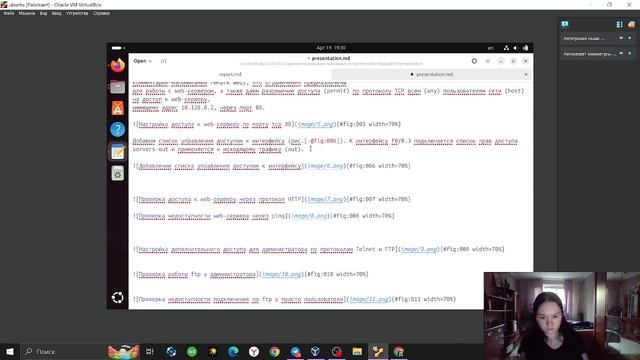Expand the Open dropdown in the text editor
Viewport: 640px width, 360px height.
coord(142,61)
